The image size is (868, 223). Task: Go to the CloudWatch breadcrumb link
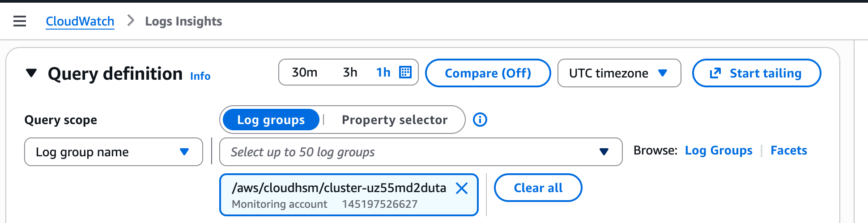click(x=80, y=21)
